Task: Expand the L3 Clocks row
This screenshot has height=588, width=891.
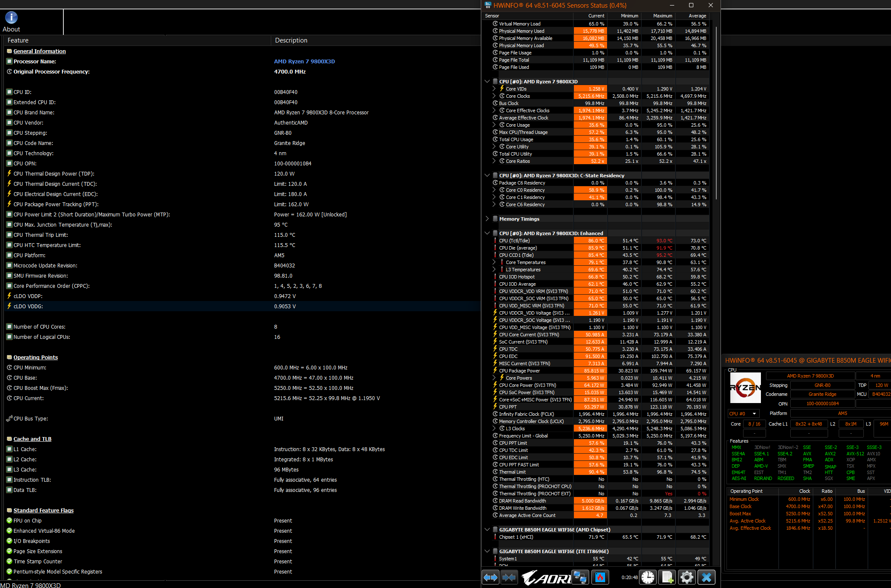Action: tap(494, 429)
